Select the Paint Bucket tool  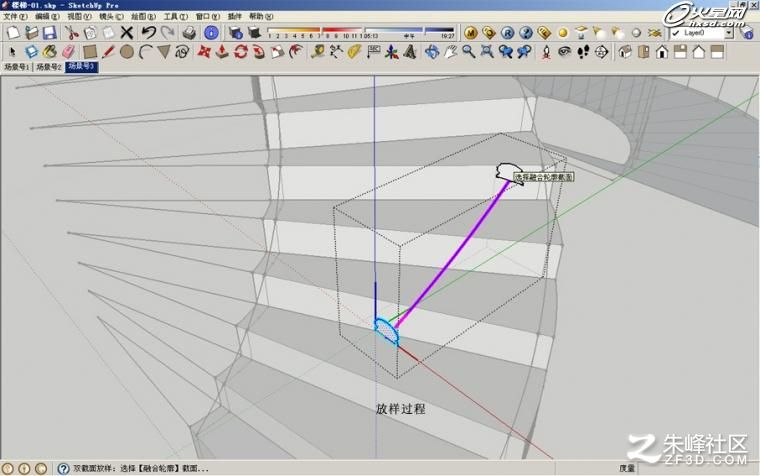(x=49, y=51)
